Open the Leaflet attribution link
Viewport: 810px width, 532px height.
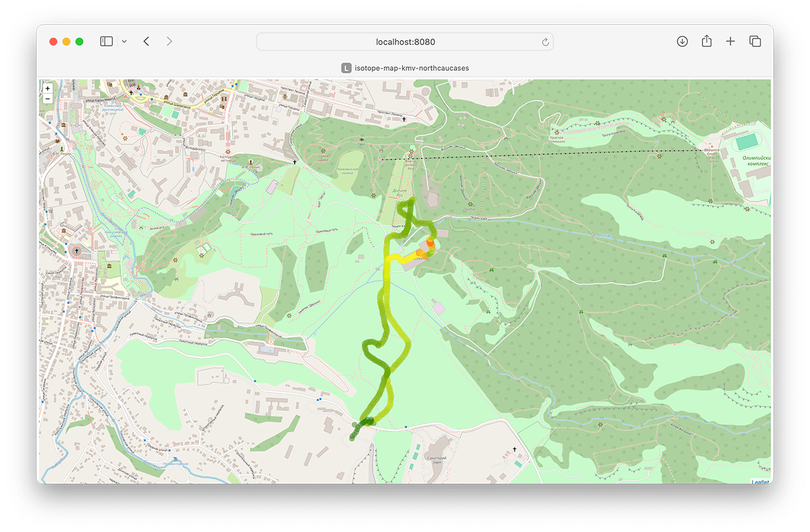click(760, 482)
